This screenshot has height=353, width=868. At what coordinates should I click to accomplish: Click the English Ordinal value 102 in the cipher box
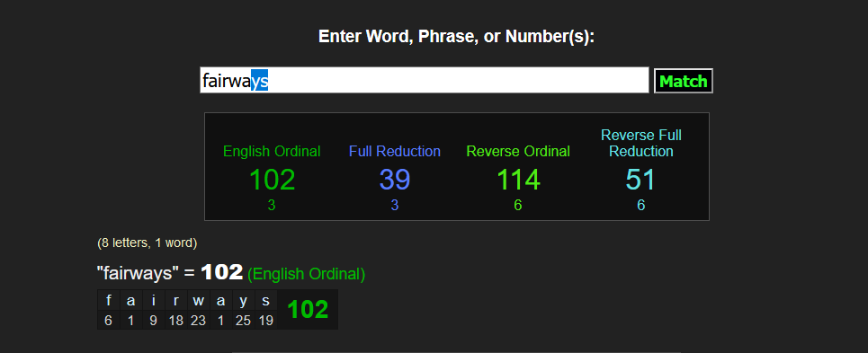pyautogui.click(x=272, y=180)
